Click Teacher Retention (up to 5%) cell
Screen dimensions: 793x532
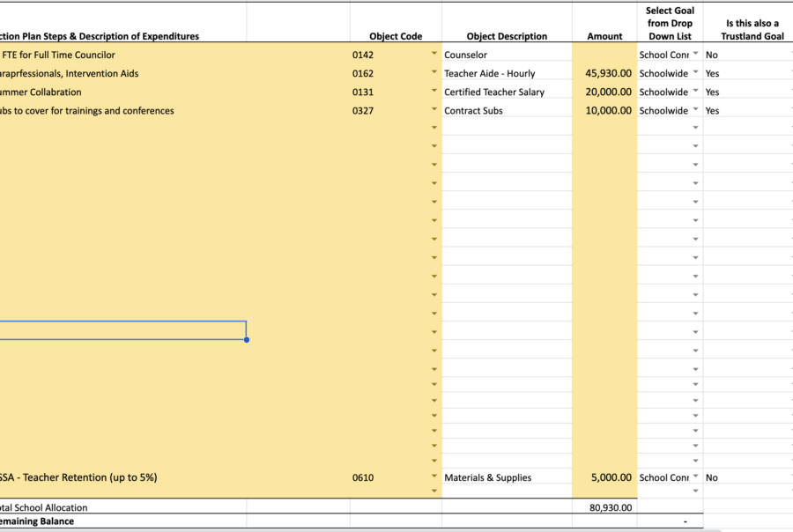122,477
